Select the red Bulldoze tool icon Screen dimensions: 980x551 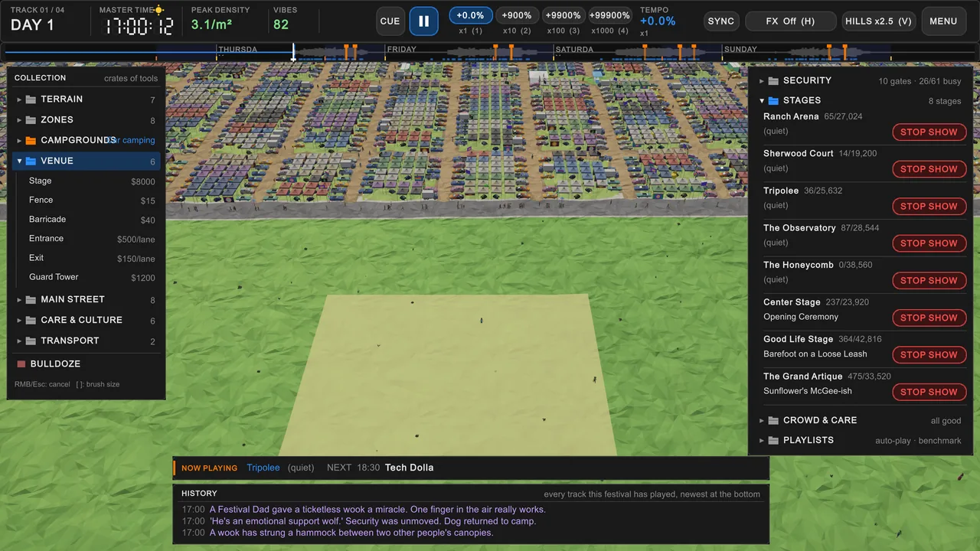pos(21,364)
